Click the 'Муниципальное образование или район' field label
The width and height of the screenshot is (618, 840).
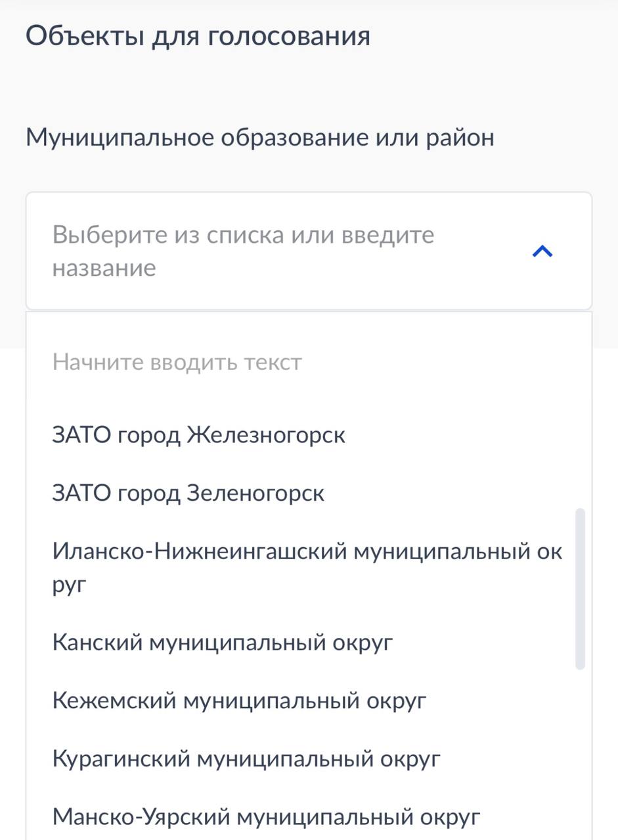click(x=260, y=138)
